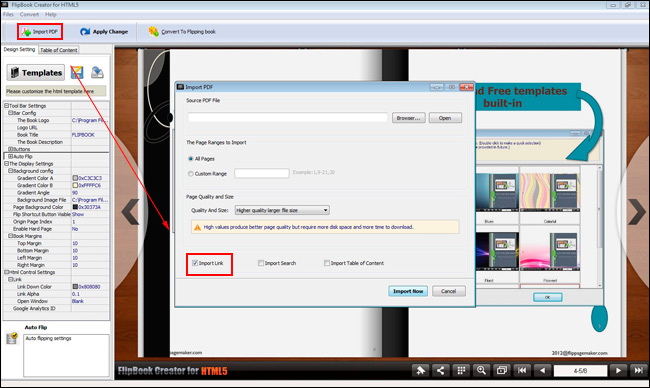Flip to next page with large right arrow

[x=637, y=211]
